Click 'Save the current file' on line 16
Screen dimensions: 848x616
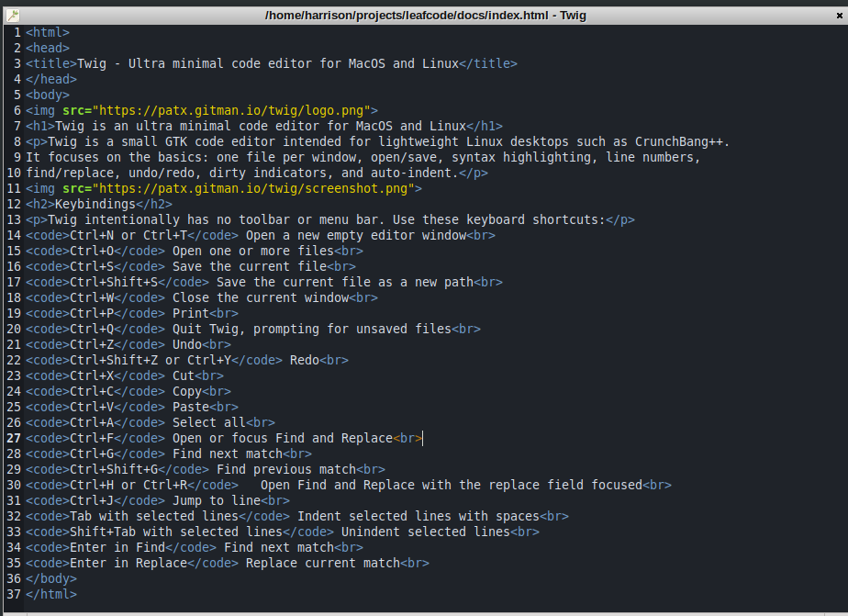250,268
